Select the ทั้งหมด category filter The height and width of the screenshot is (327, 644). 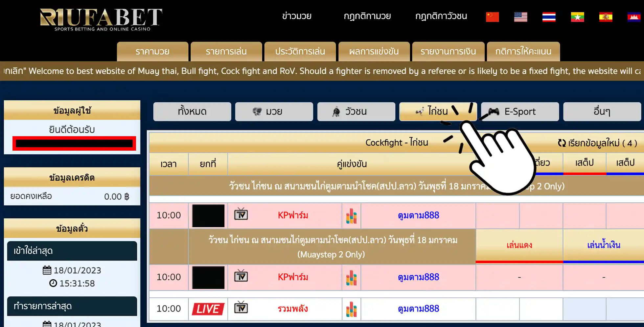tap(192, 112)
